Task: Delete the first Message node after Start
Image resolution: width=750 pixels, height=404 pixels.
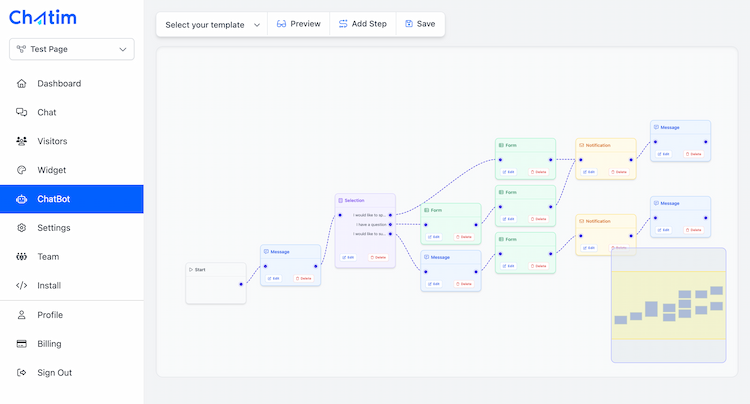Action: 304,278
